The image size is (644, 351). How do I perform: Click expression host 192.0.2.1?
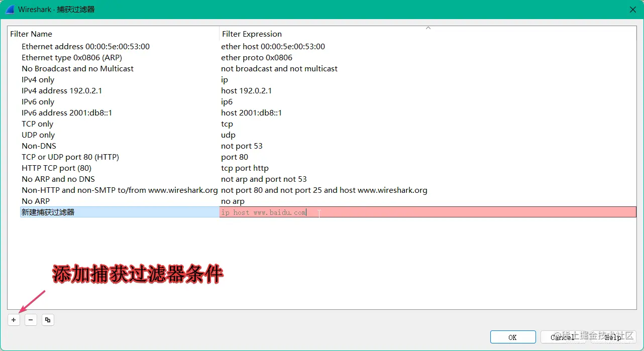coord(246,91)
